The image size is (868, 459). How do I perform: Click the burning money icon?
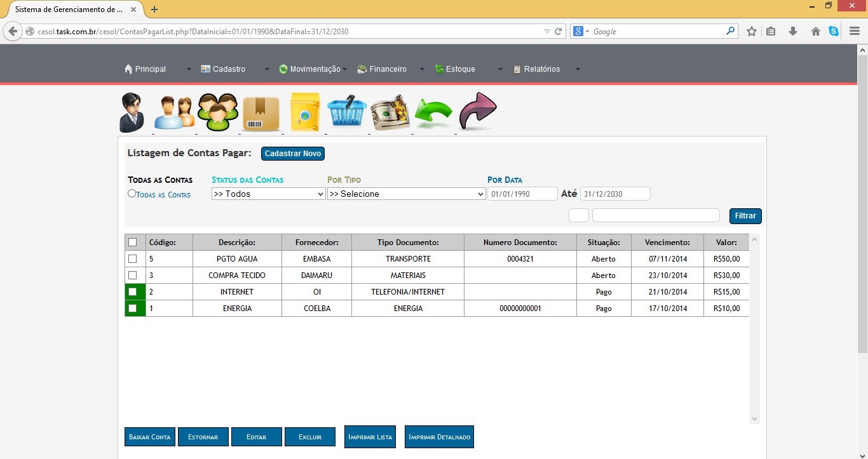click(x=390, y=112)
